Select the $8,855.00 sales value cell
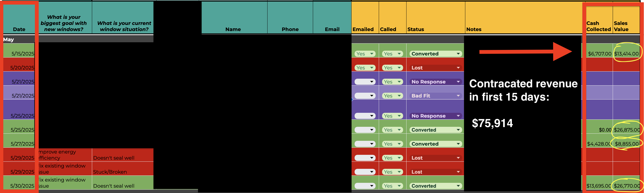The image size is (644, 193). coord(626,144)
